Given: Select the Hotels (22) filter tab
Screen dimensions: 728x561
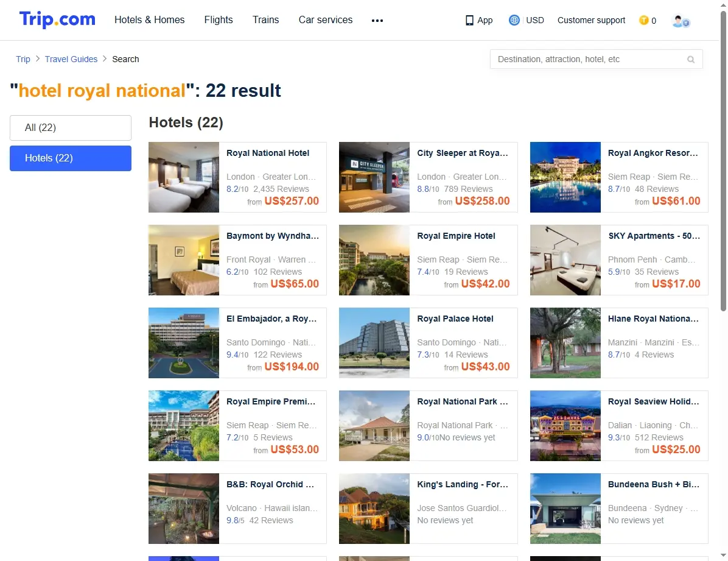Looking at the screenshot, I should click(x=71, y=158).
